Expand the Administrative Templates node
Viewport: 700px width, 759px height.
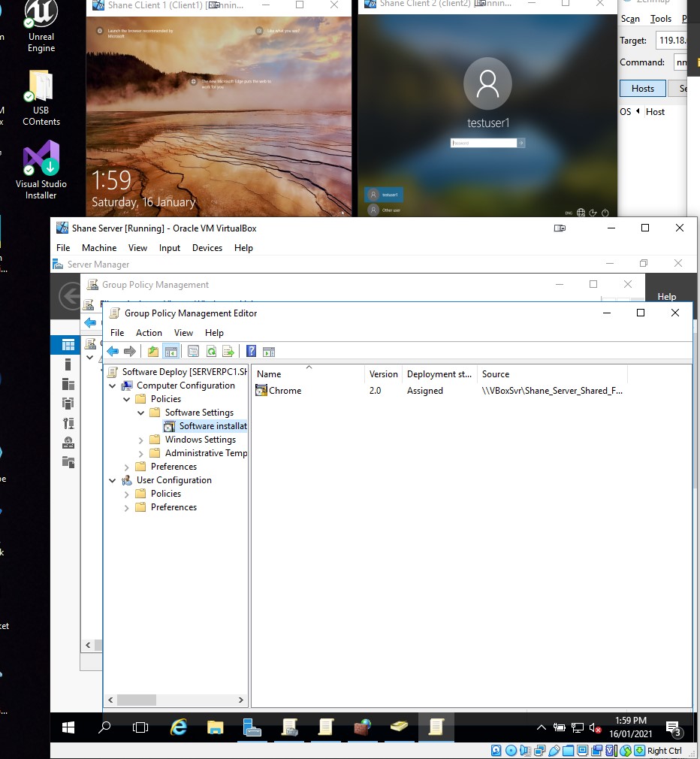(140, 454)
